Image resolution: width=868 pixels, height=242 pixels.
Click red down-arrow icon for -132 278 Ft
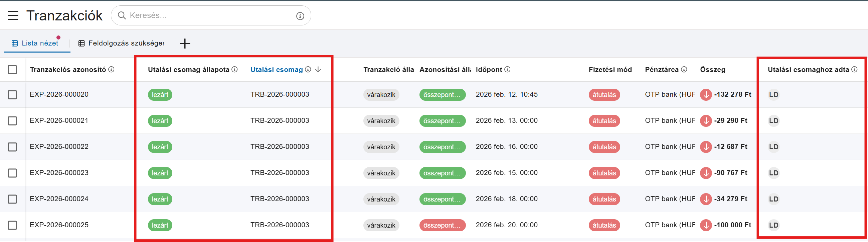pos(706,95)
